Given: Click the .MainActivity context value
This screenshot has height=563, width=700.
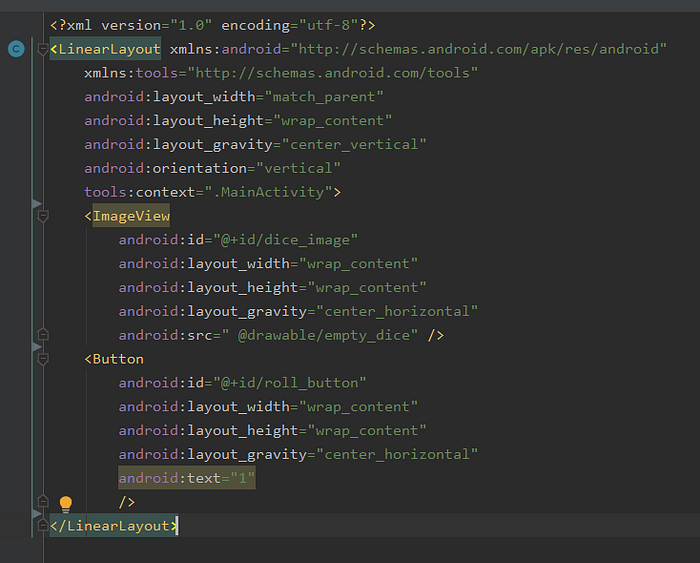Looking at the screenshot, I should click(x=268, y=192).
